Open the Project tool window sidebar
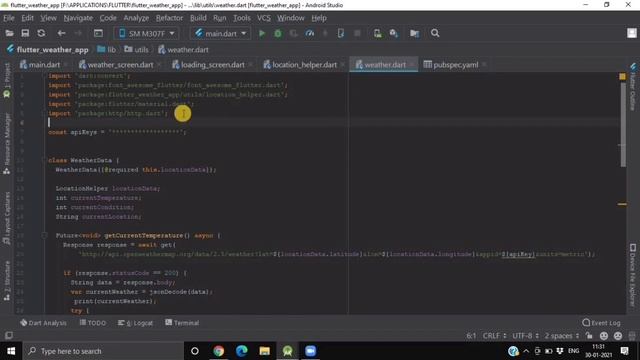The width and height of the screenshot is (640, 360). pos(7,80)
